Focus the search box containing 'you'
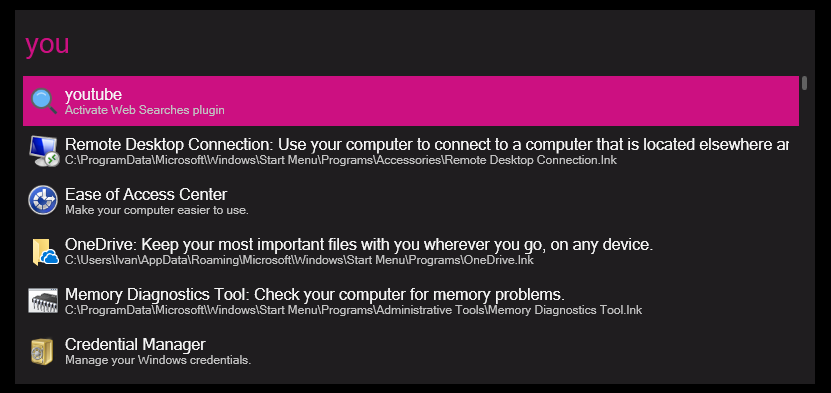The width and height of the screenshot is (831, 393). click(x=413, y=44)
